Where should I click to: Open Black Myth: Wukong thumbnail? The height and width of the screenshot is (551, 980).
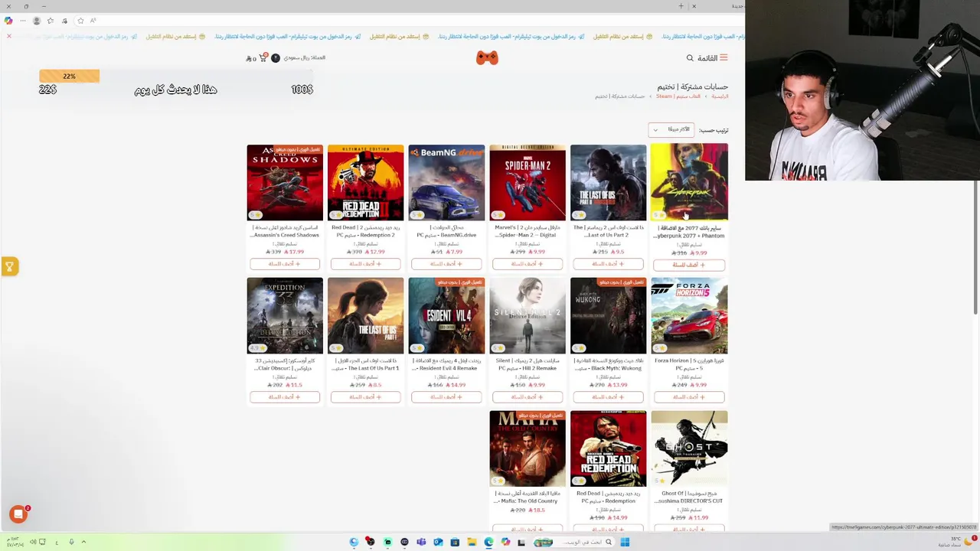pos(608,315)
